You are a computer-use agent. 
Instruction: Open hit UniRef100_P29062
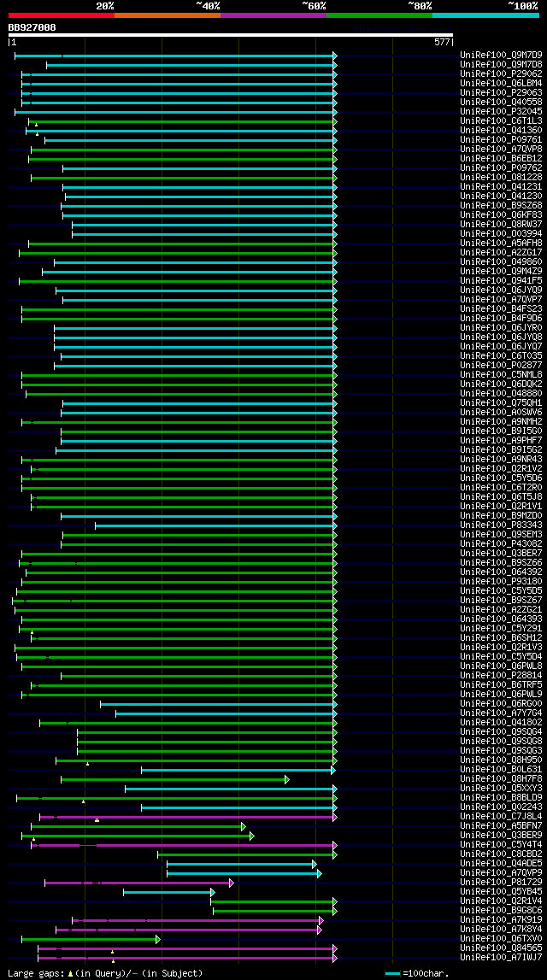click(x=501, y=73)
